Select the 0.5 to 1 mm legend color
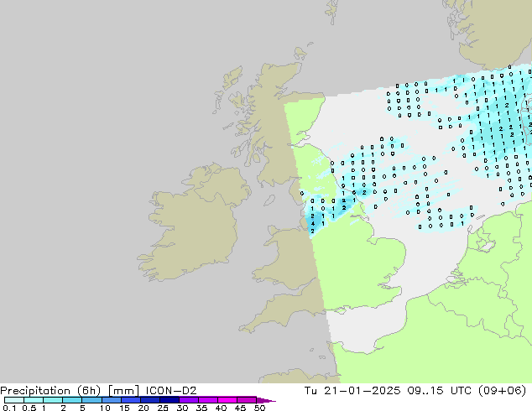The height and width of the screenshot is (411, 532). point(34,400)
